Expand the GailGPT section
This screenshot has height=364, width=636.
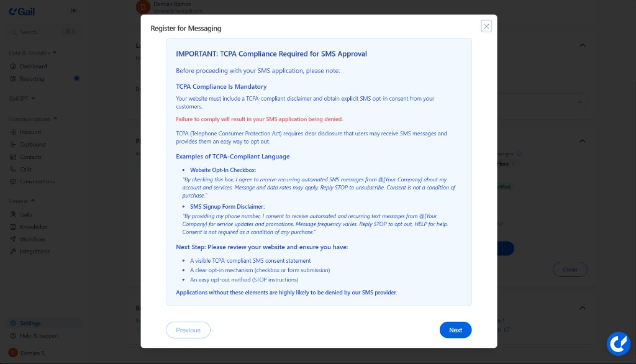pos(32,99)
